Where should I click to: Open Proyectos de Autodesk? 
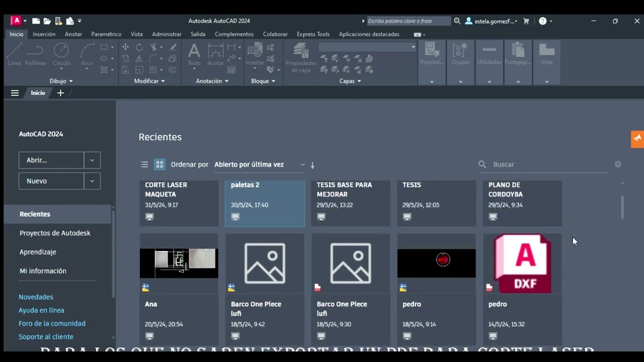pos(55,233)
